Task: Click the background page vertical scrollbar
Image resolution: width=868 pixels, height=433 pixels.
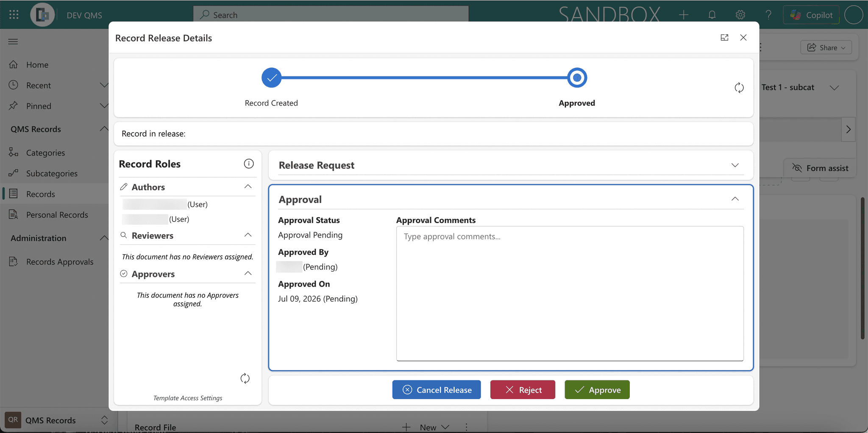Action: click(x=862, y=268)
